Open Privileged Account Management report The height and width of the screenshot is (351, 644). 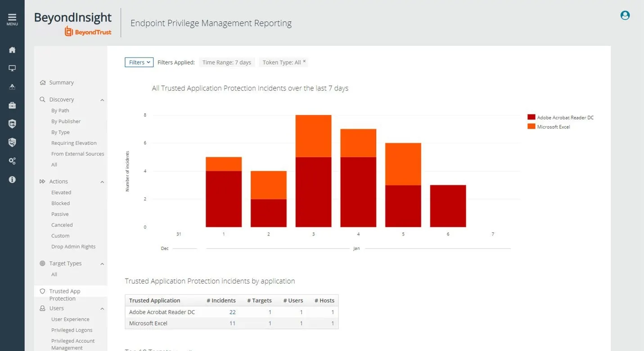[73, 344]
